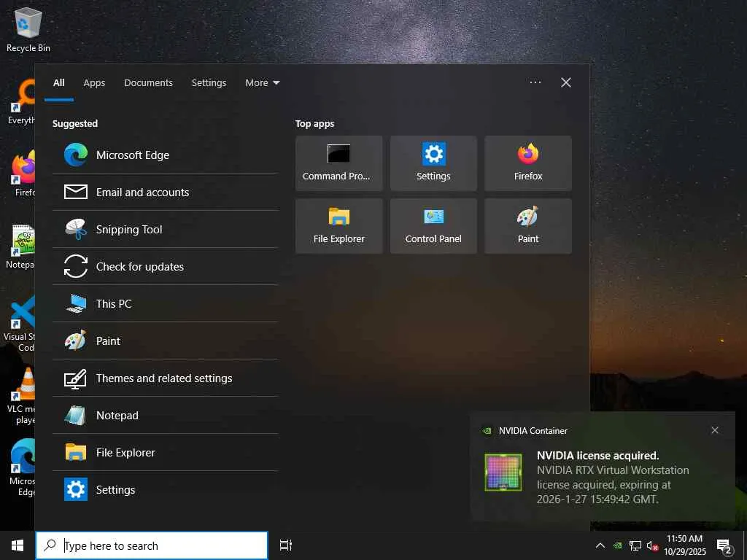747x560 pixels.
Task: Open Themes and related settings
Action: 165,378
